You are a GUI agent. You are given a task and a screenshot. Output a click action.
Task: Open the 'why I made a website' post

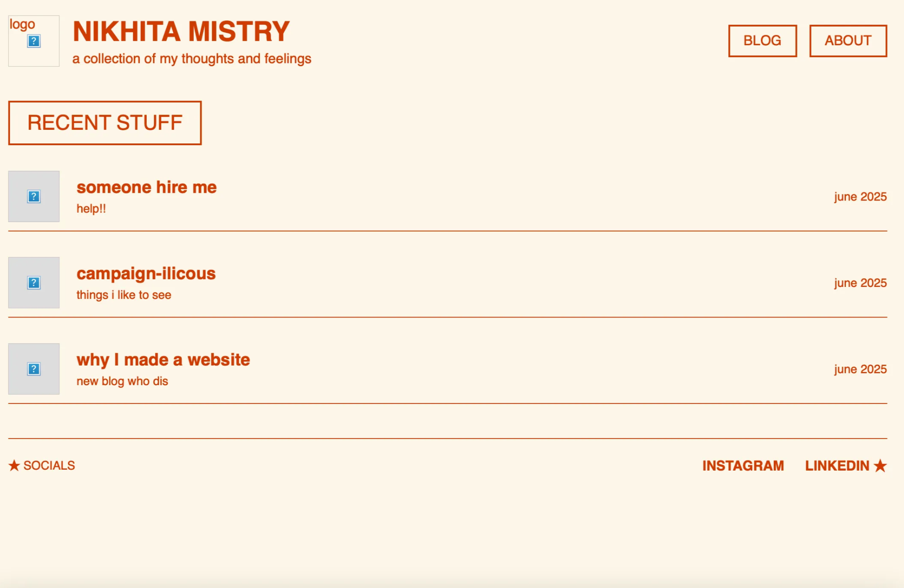tap(163, 360)
